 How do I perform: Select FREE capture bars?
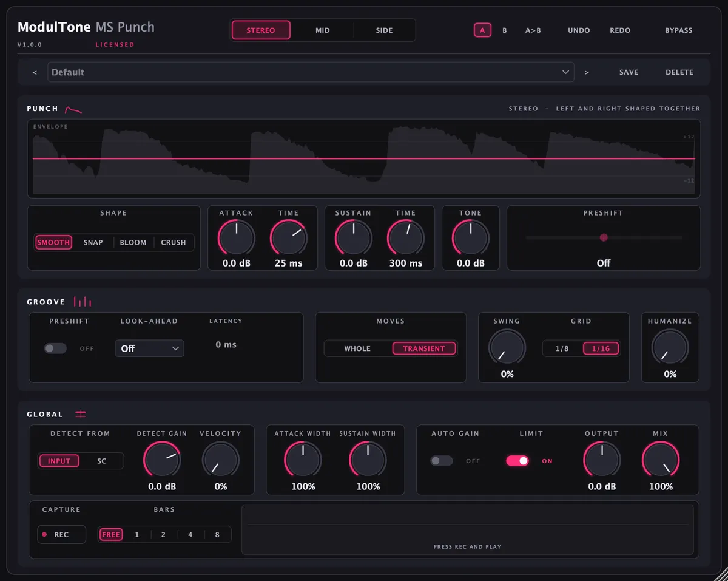[x=111, y=535]
